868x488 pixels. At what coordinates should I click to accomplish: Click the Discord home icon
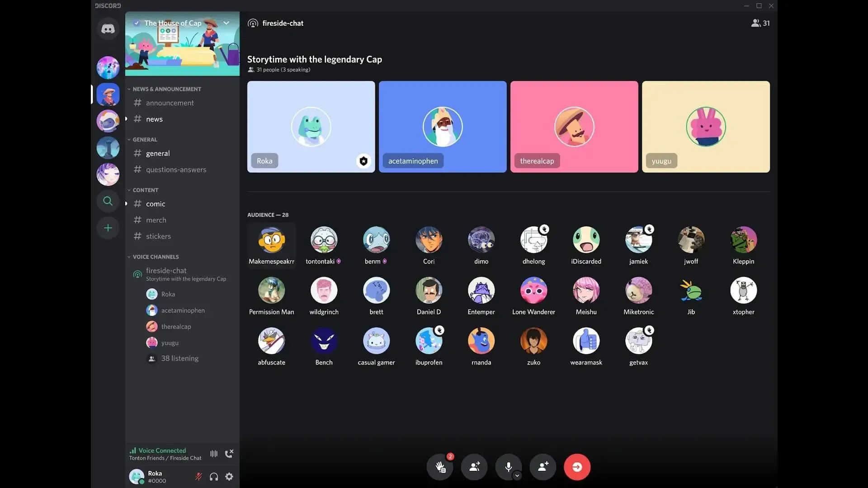108,28
